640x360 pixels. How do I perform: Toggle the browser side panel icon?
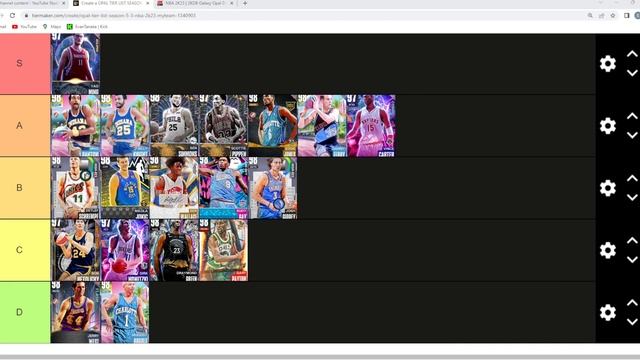[x=627, y=16]
